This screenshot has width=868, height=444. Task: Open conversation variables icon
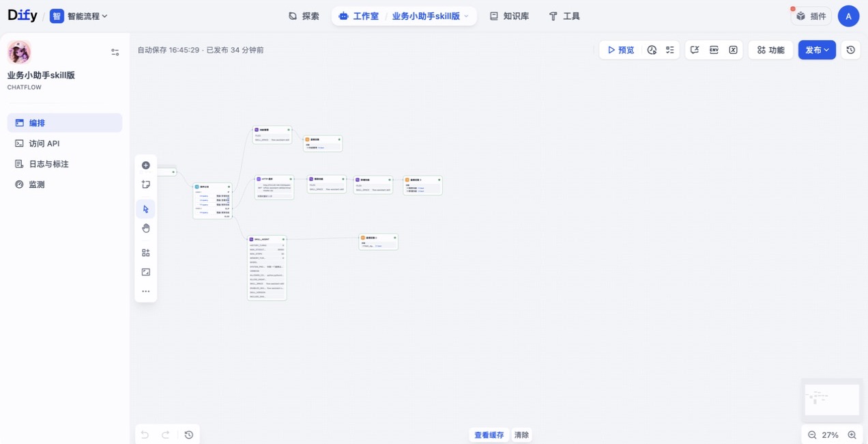(x=695, y=50)
